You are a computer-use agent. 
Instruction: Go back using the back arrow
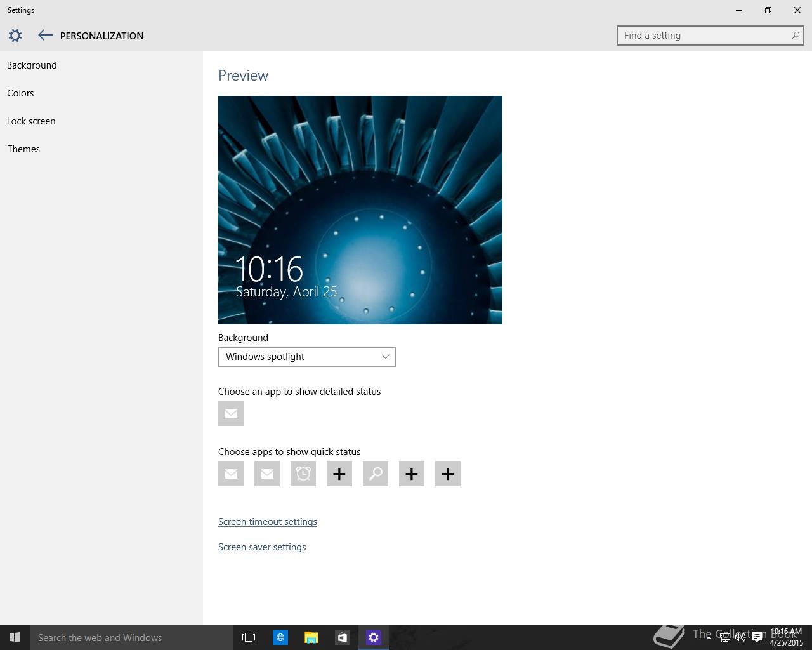(45, 36)
